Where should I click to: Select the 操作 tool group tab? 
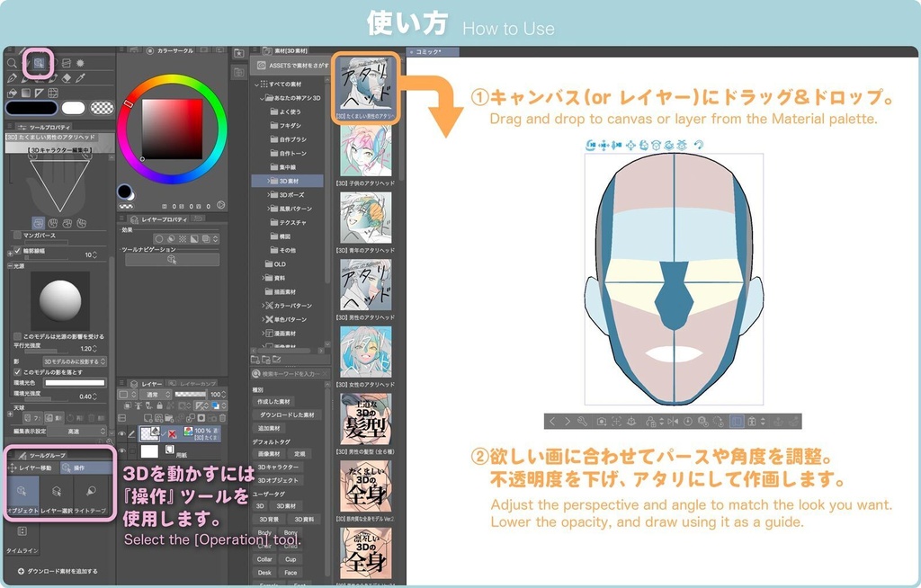coord(85,468)
